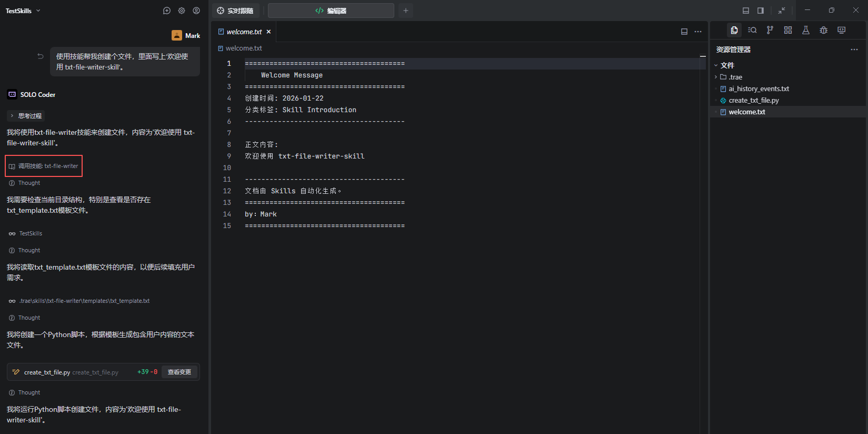The image size is (868, 434).
Task: Open the Source Control branch icon
Action: 770,30
